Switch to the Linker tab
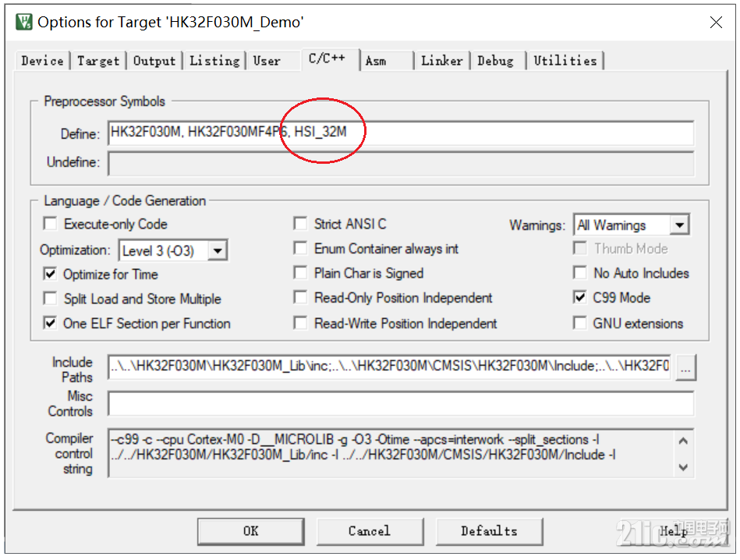This screenshot has height=560, width=740. [x=441, y=60]
